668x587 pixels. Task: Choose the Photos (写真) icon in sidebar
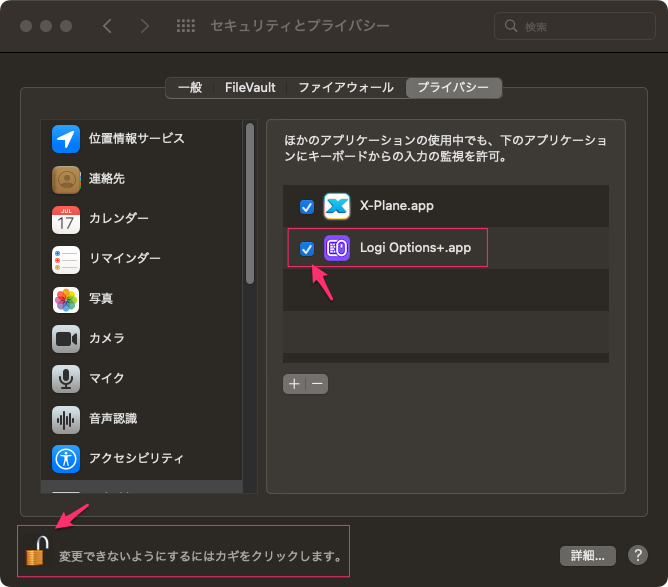[x=66, y=299]
